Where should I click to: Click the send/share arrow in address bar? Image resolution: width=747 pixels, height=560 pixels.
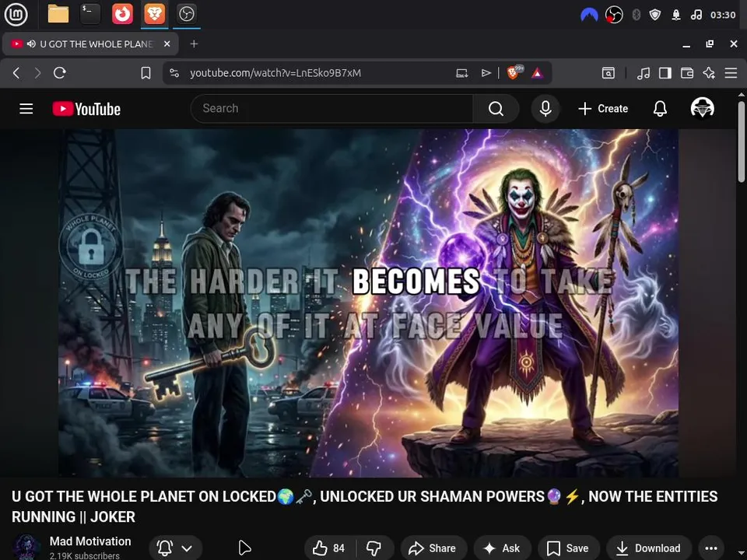tap(486, 73)
